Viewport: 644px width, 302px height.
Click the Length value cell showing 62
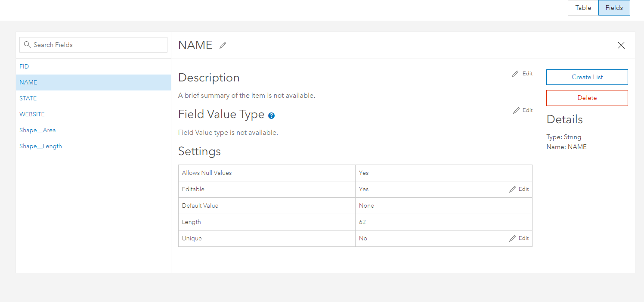pos(443,222)
